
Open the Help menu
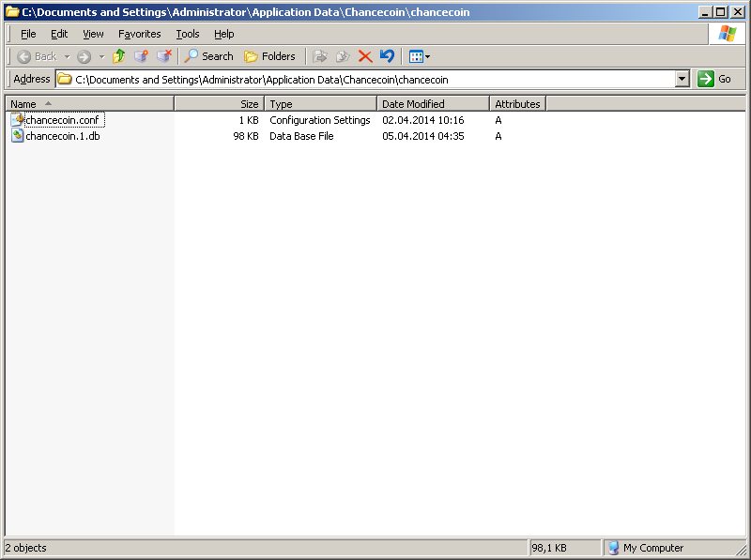click(223, 34)
